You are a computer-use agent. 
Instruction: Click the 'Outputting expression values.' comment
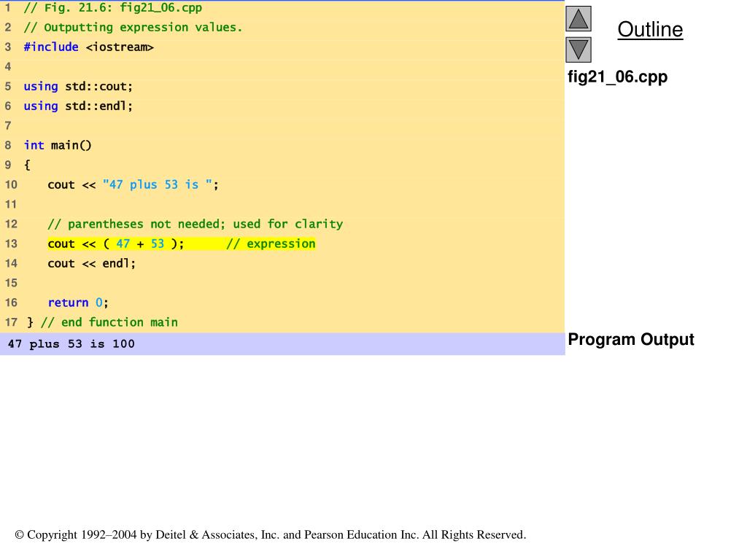coord(133,28)
